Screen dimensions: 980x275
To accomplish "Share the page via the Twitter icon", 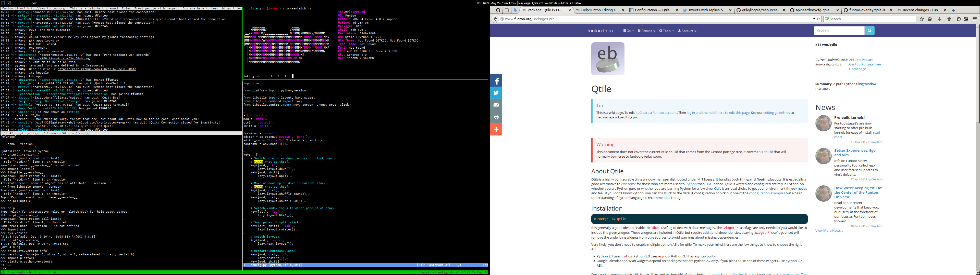I will (x=496, y=93).
